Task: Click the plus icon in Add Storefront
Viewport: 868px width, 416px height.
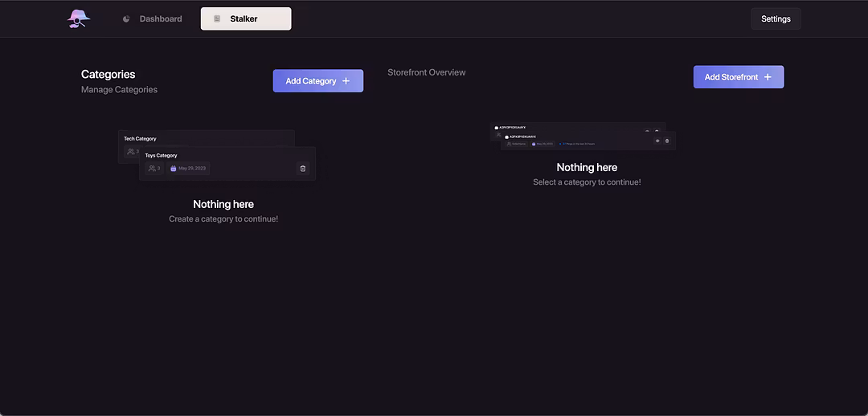Action: click(768, 77)
